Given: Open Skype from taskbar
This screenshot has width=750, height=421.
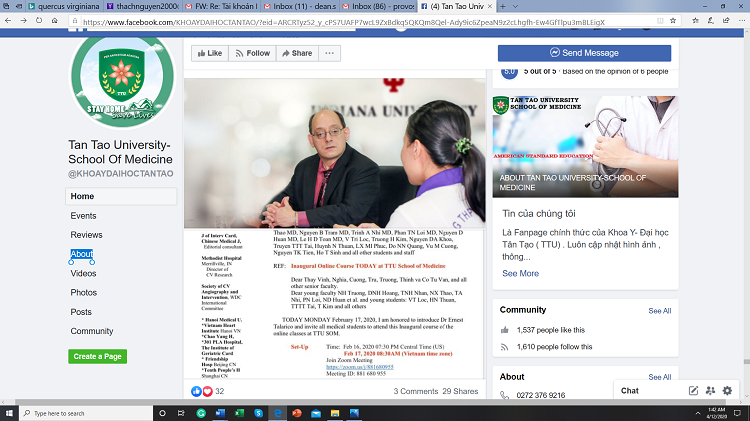Looking at the screenshot, I should (x=258, y=413).
